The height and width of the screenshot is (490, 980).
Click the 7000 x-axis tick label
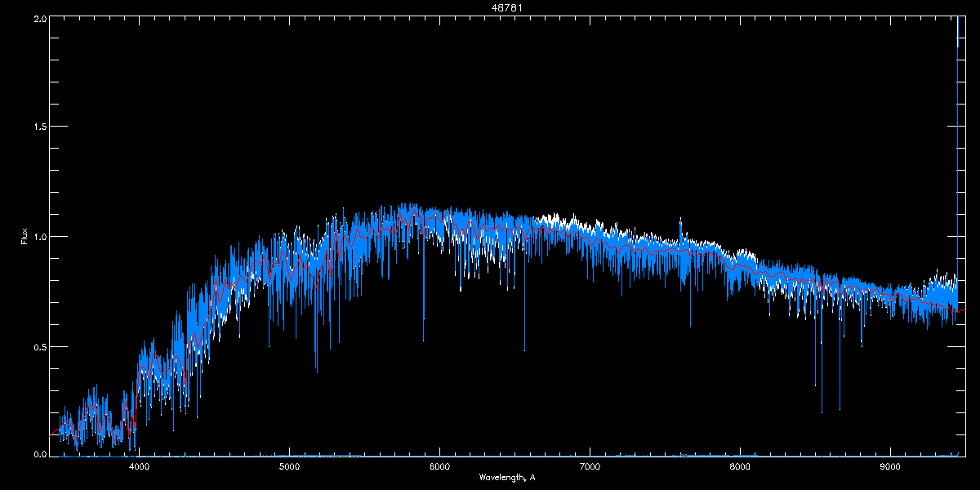coord(590,467)
